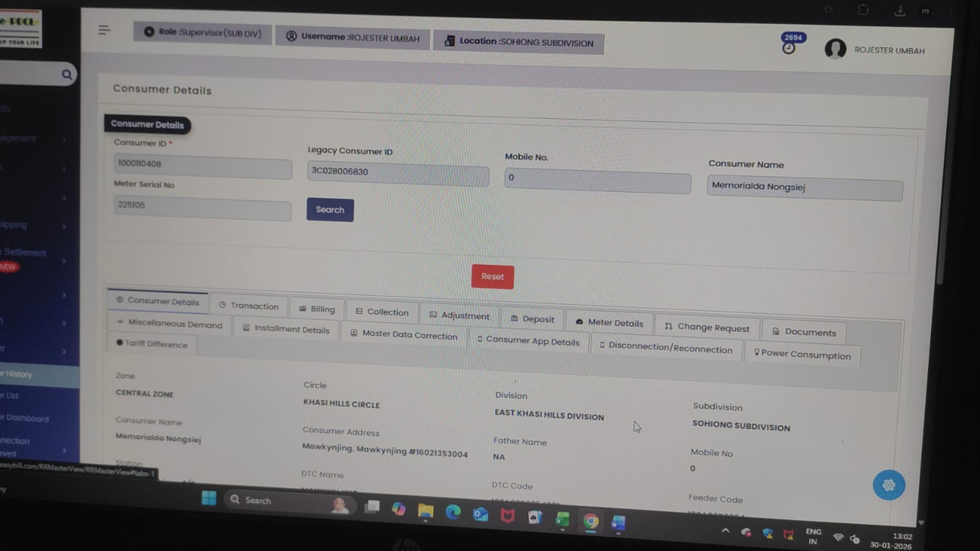Viewport: 980px width, 551px height.
Task: Click the Location SOHIONG SUBDIVISION badge
Action: pos(518,42)
